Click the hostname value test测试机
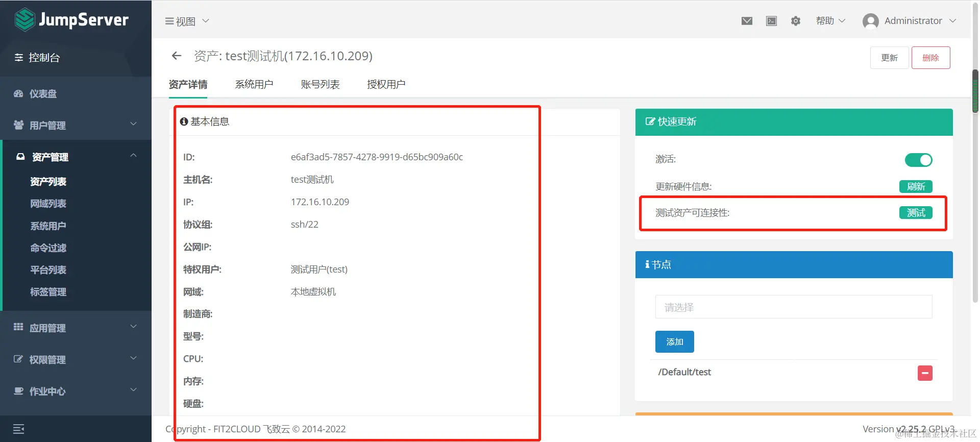 312,180
